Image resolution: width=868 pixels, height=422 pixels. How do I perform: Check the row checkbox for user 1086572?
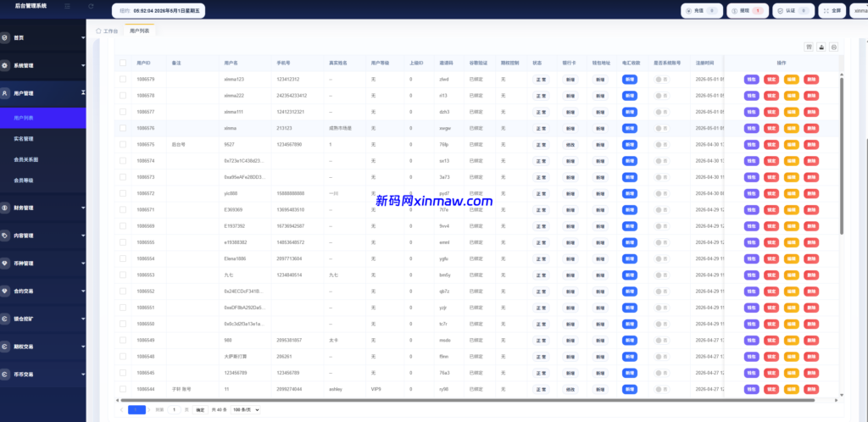[123, 193]
